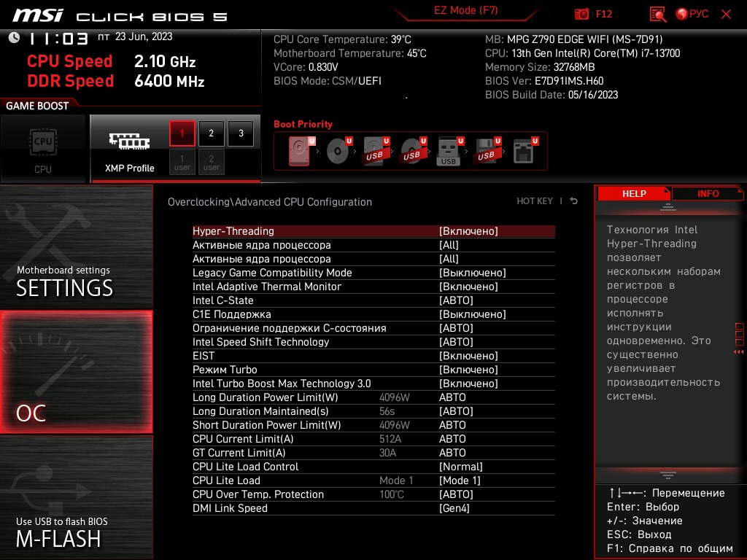Click the XMP Profile memory module icon
The height and width of the screenshot is (560, 747).
tap(129, 141)
